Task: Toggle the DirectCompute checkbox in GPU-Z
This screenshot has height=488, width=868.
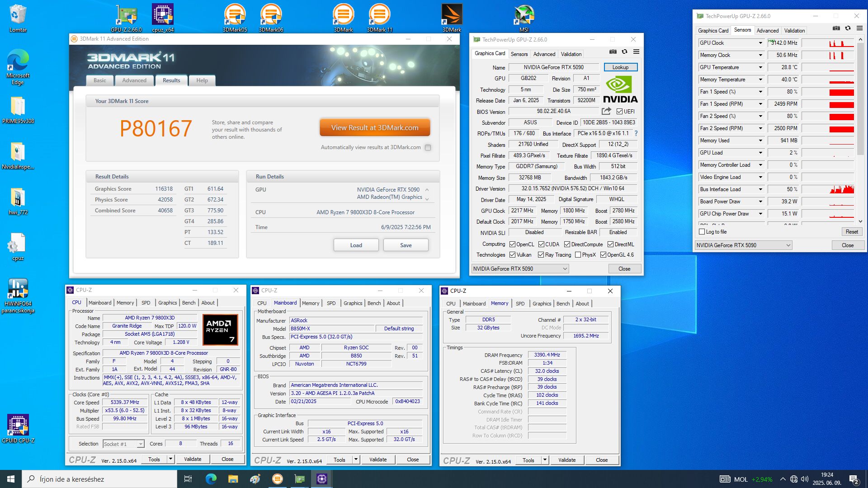Action: [x=567, y=244]
